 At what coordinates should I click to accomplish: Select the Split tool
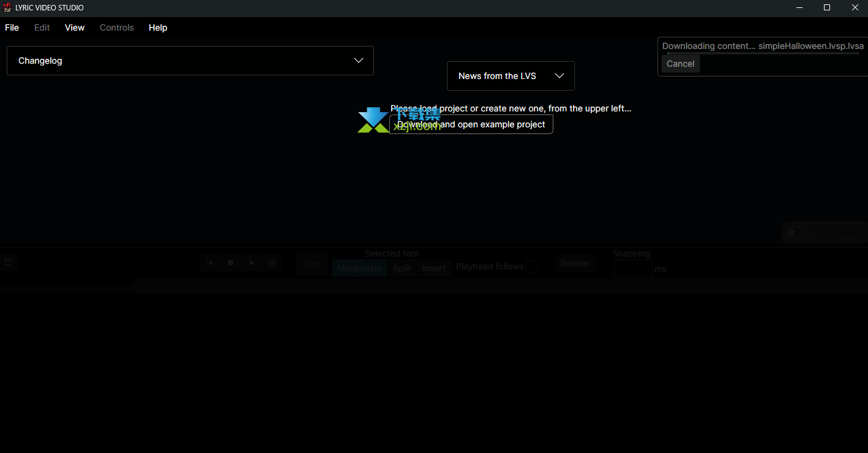[402, 268]
